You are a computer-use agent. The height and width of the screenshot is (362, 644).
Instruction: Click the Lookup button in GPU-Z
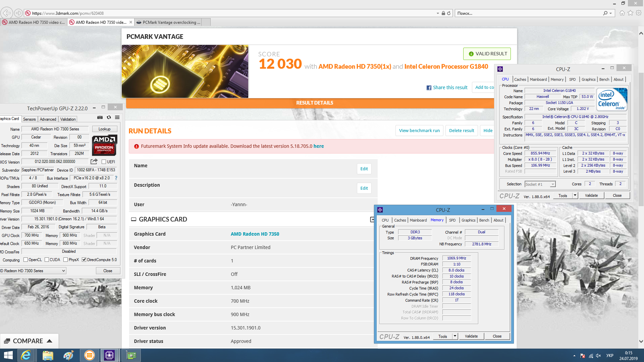104,129
